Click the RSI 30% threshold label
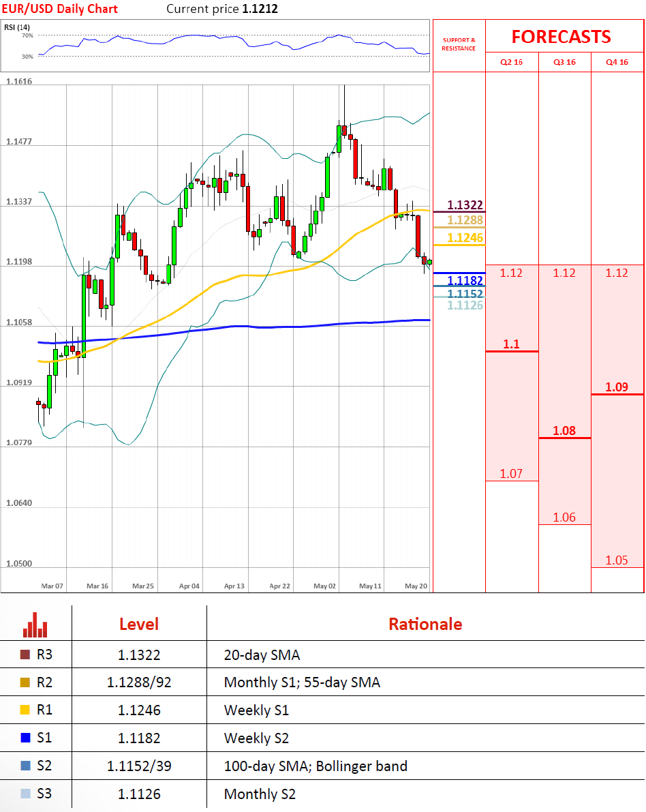 [x=27, y=57]
